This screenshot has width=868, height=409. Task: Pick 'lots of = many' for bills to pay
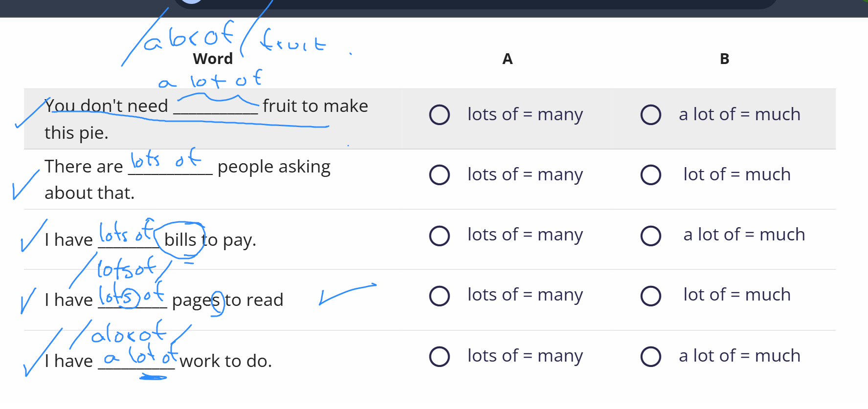pos(439,236)
